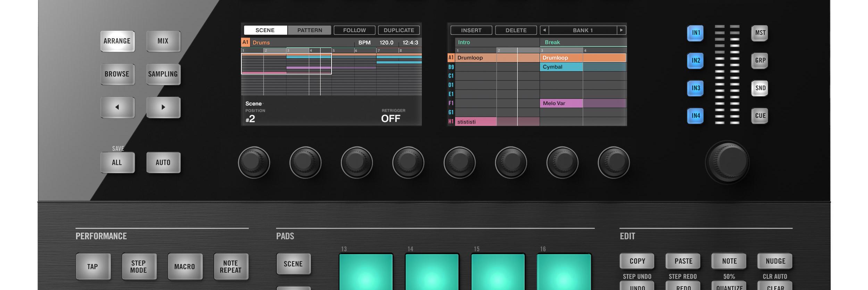This screenshot has height=290, width=868.
Task: Toggle input IN1 button
Action: click(695, 33)
